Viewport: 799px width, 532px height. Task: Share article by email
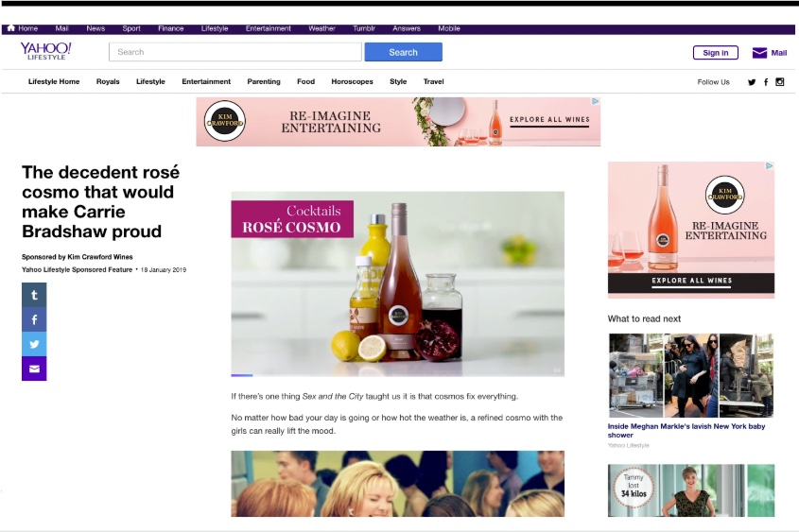[34, 369]
